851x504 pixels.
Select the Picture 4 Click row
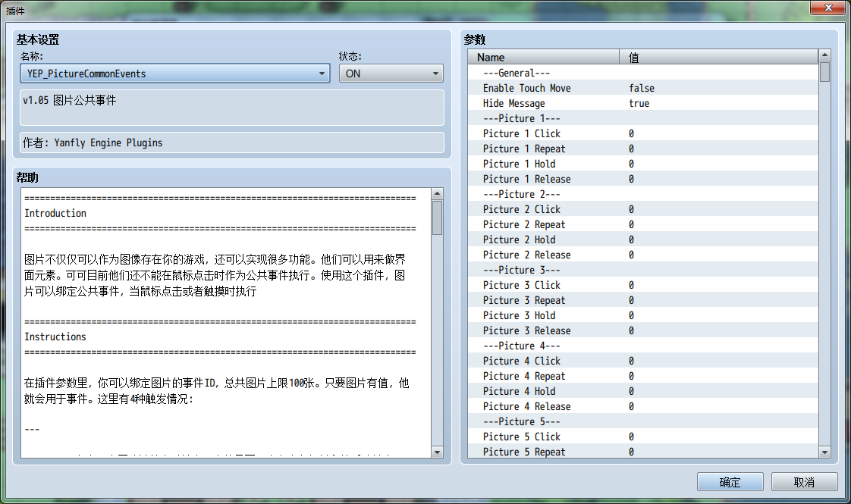click(643, 362)
